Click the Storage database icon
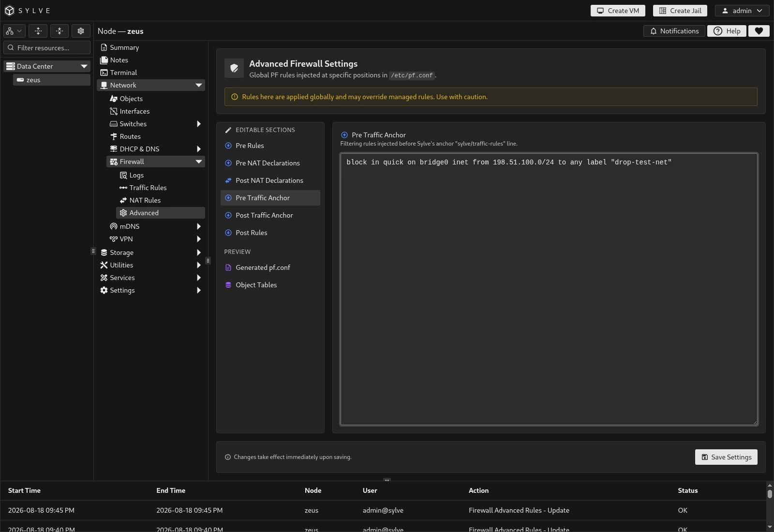This screenshot has height=532, width=774. (104, 252)
